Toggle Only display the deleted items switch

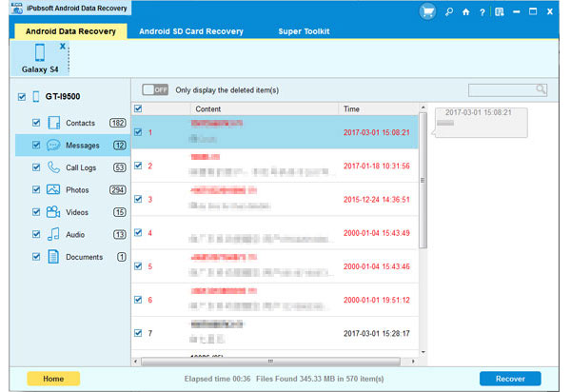154,89
